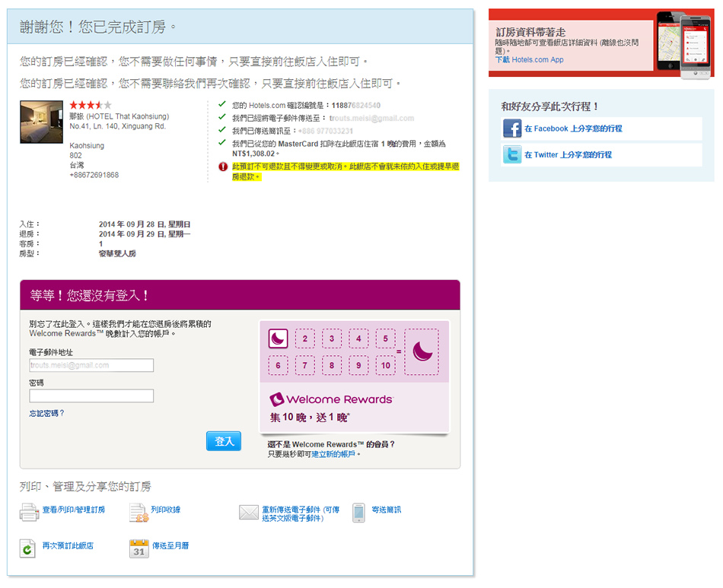Open the 列印收據 print receipt link

pyautogui.click(x=166, y=510)
